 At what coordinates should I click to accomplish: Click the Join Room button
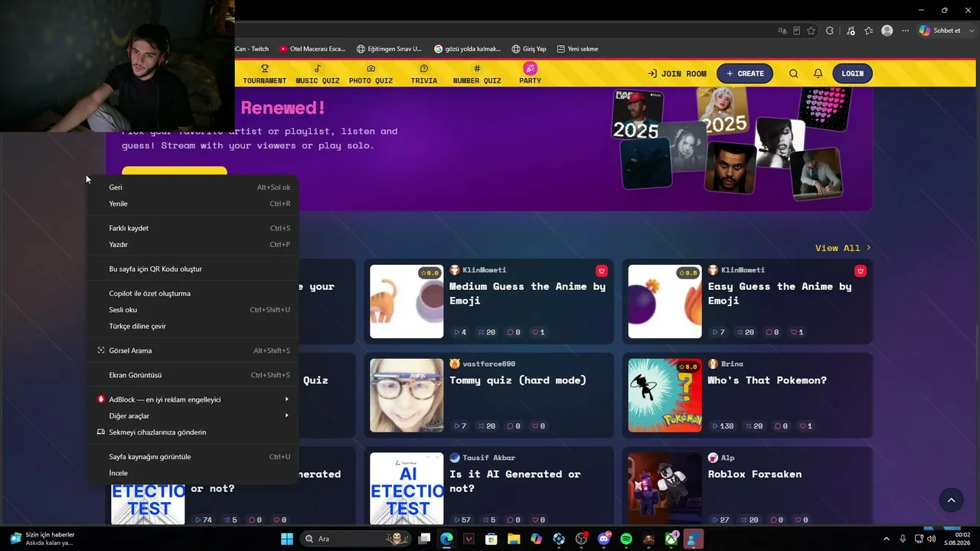point(677,73)
